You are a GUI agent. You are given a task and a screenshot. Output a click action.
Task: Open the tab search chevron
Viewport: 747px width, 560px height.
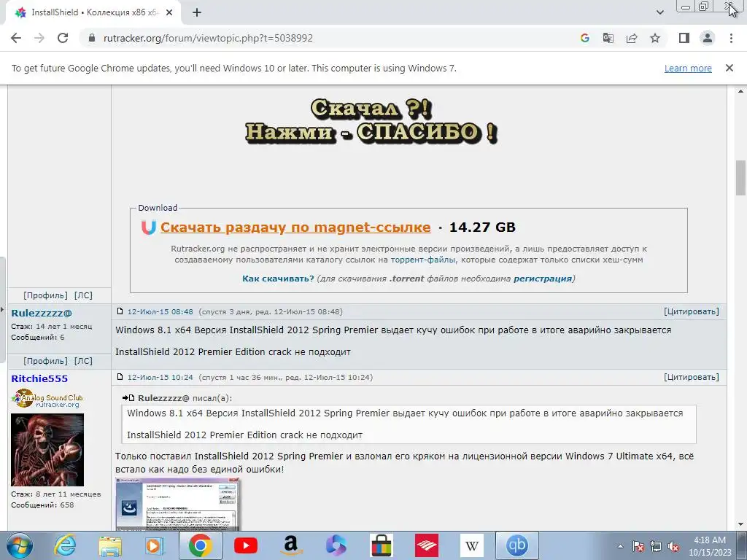[659, 13]
